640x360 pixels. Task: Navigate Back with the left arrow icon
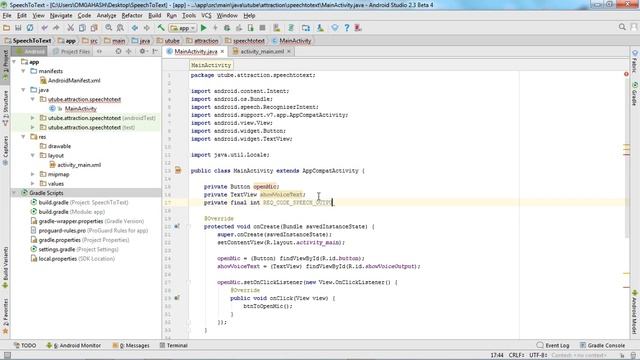135,28
